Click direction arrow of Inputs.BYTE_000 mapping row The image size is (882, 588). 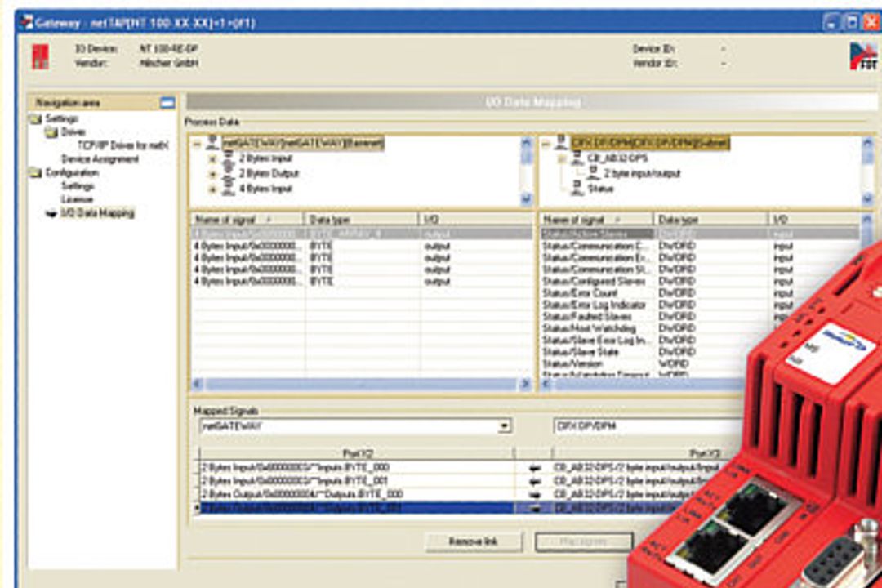[534, 468]
